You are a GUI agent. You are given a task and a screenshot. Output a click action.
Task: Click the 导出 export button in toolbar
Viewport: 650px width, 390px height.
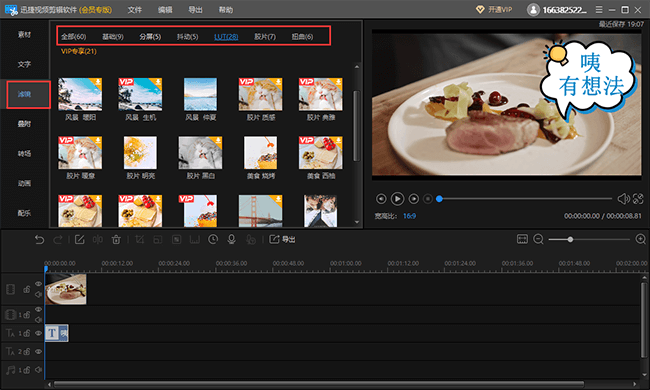(282, 239)
